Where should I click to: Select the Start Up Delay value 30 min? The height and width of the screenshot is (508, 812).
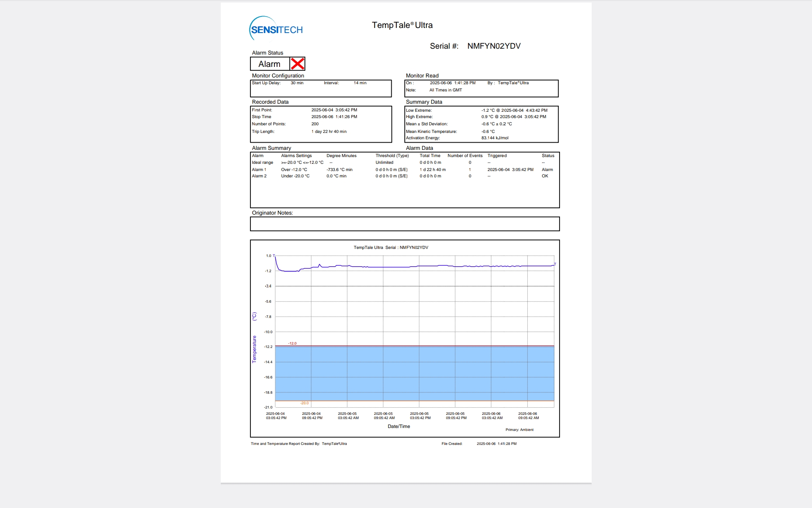tap(297, 83)
